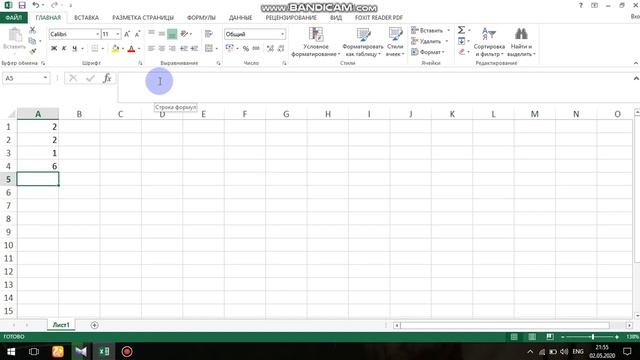Apply percent style with % icon
This screenshot has width=640, height=360.
pyautogui.click(x=246, y=49)
